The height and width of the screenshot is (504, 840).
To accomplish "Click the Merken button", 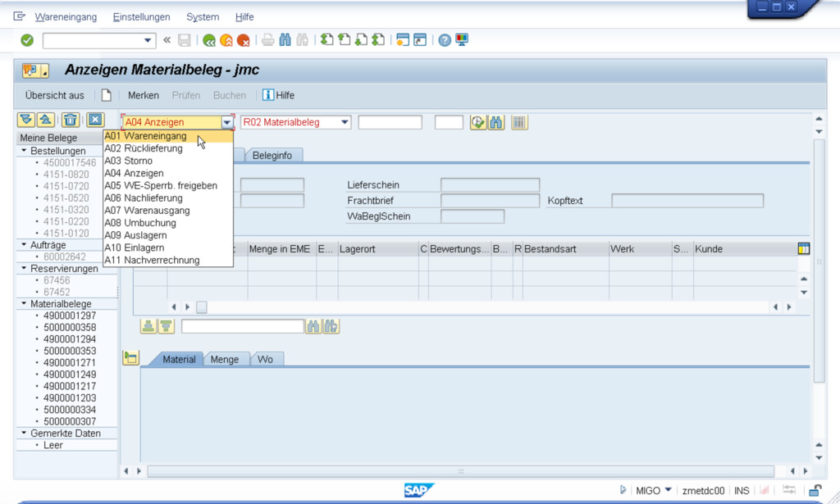I will 144,96.
